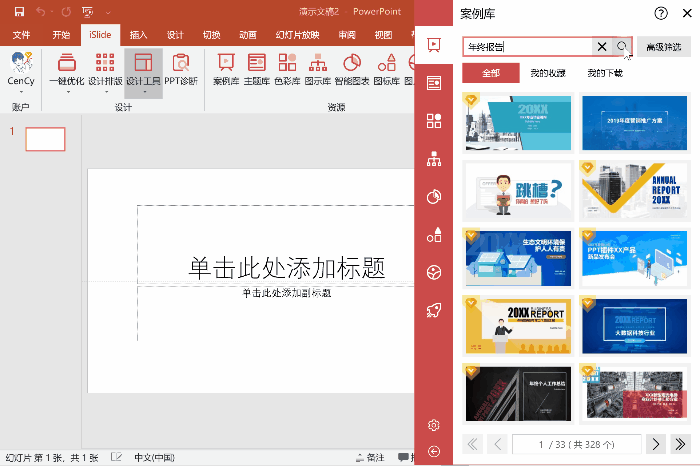Click the 高级筛选 button
The height and width of the screenshot is (466, 700).
click(663, 47)
